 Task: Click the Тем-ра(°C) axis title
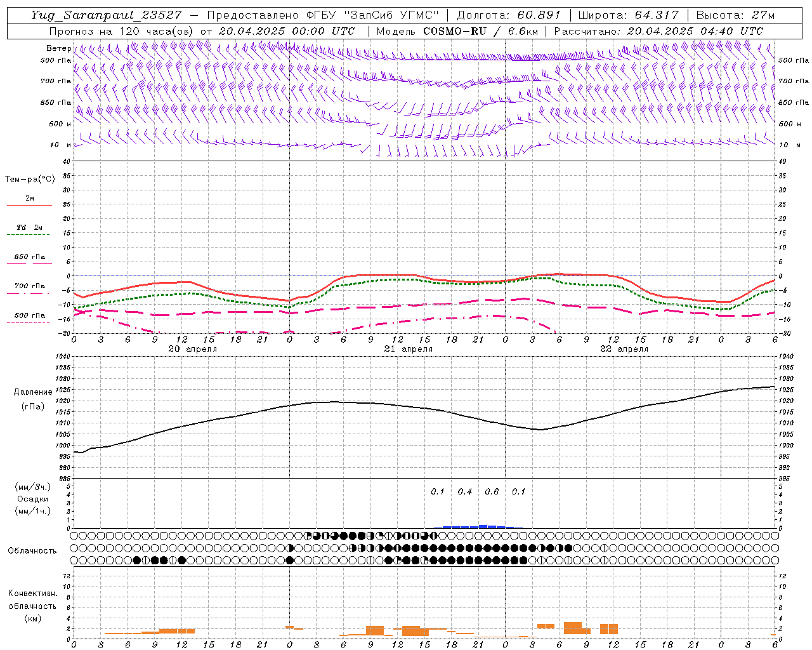[x=30, y=180]
